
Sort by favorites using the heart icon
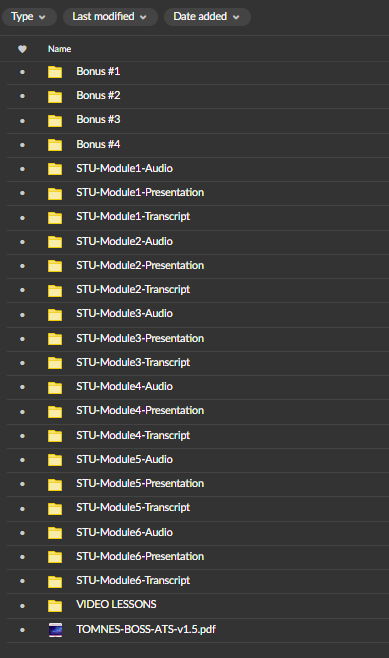[22, 49]
